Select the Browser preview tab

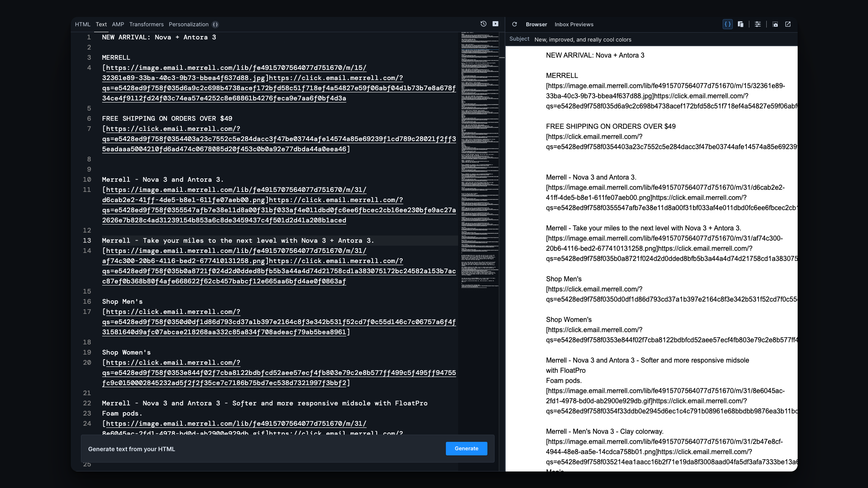pyautogui.click(x=536, y=25)
